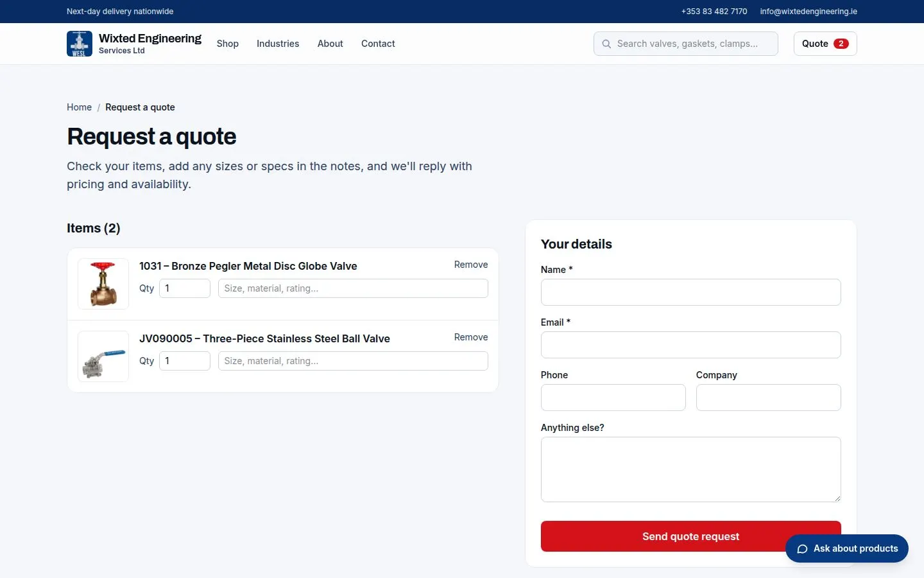The width and height of the screenshot is (924, 578).
Task: Click the Ball Valve size notes field
Action: [353, 361]
